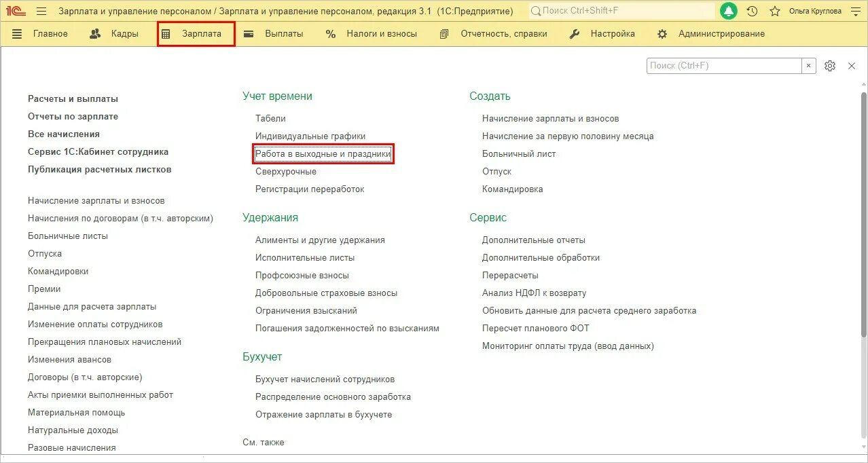Open Пересчет планового ФОТ

tap(536, 329)
